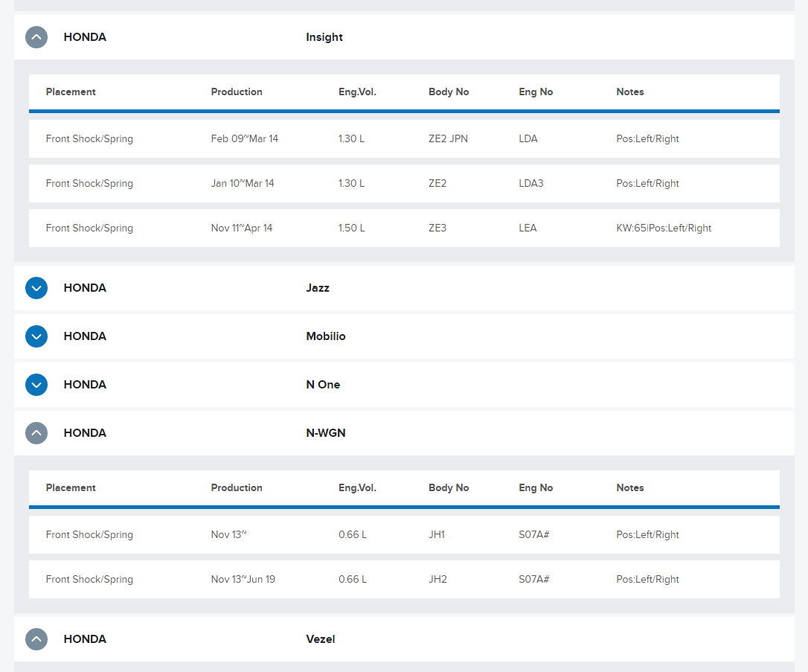Click engine number LDA3
The height and width of the screenshot is (672, 808).
pyautogui.click(x=530, y=184)
